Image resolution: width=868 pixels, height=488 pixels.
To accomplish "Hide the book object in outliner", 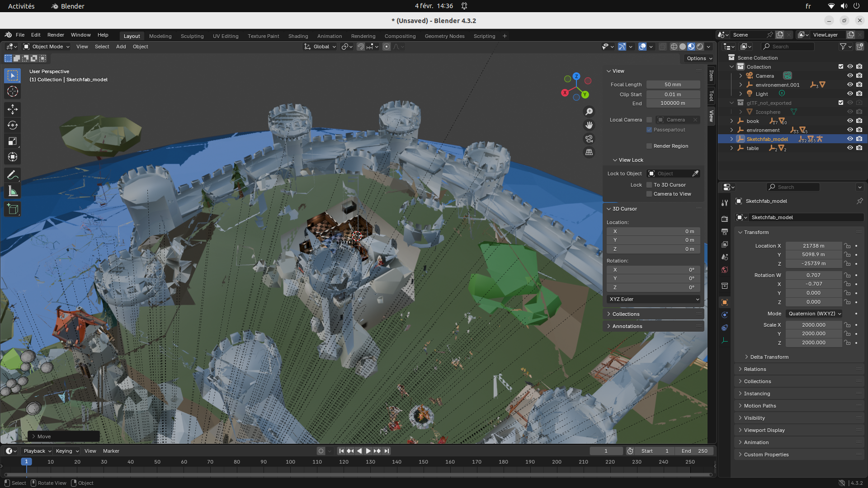I will (850, 121).
